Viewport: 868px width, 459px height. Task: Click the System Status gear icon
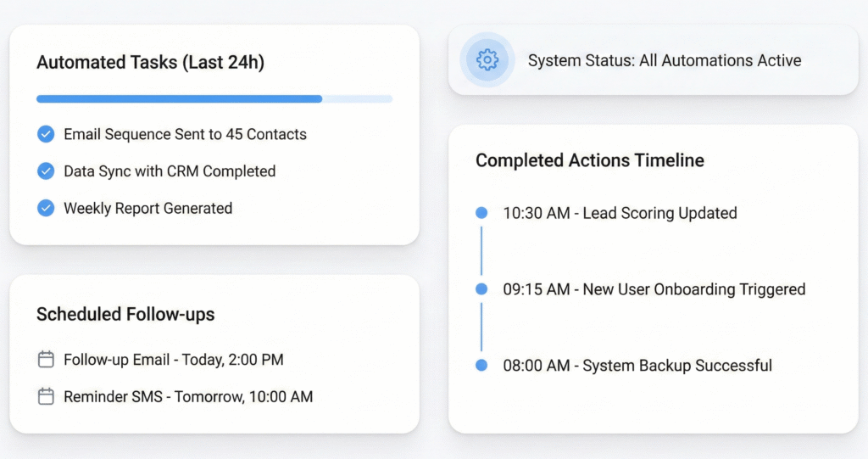(x=487, y=60)
